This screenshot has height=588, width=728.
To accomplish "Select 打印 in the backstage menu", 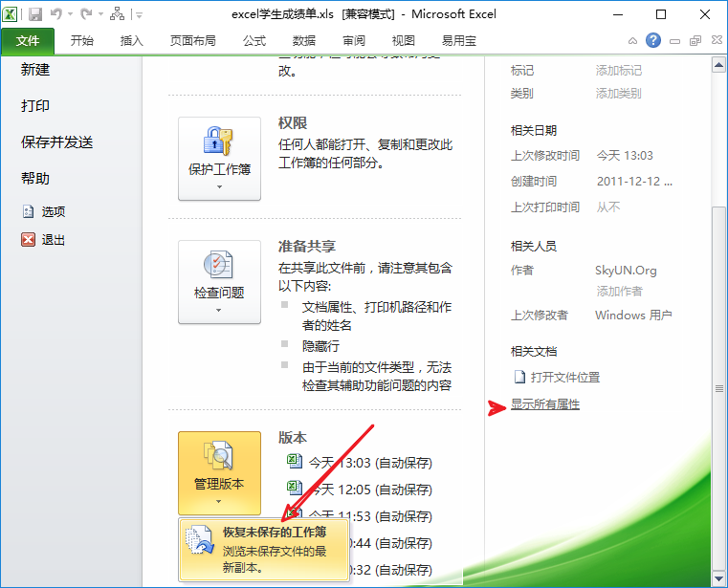I will pyautogui.click(x=35, y=106).
